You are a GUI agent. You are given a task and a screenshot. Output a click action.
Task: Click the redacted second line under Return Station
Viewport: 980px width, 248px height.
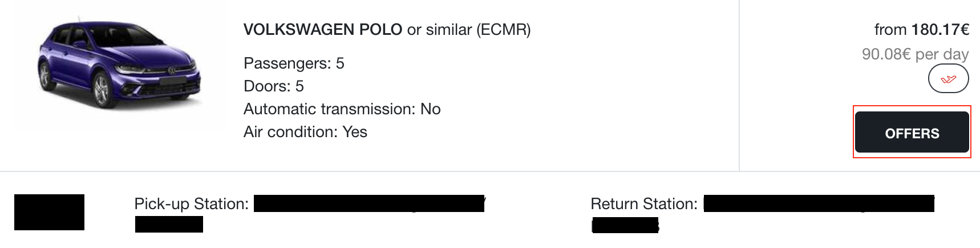[x=625, y=225]
